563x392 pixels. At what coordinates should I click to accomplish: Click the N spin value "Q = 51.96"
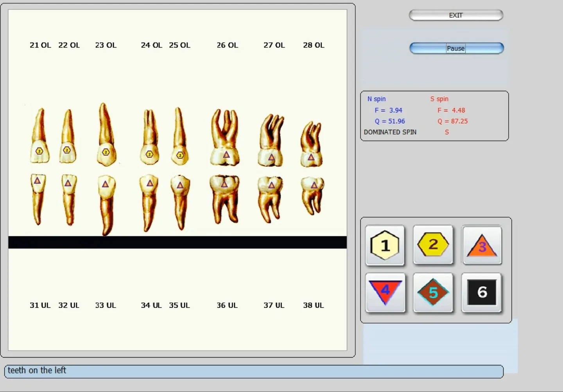390,121
